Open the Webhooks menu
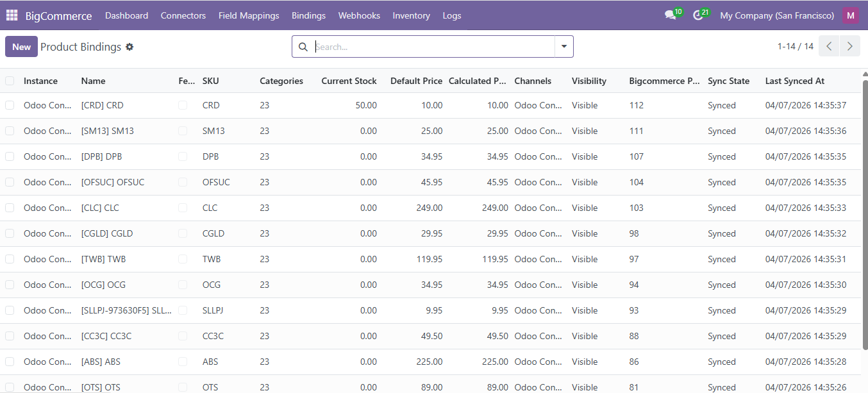The image size is (868, 393). pyautogui.click(x=359, y=15)
